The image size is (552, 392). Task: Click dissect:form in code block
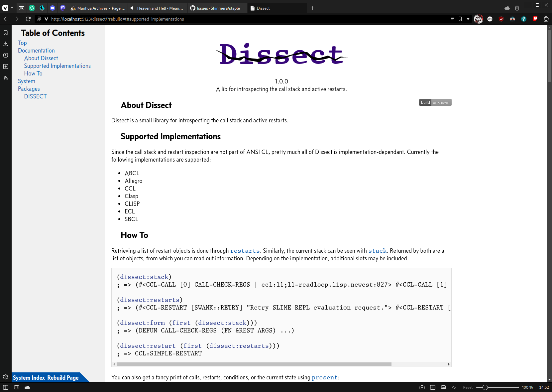point(142,323)
